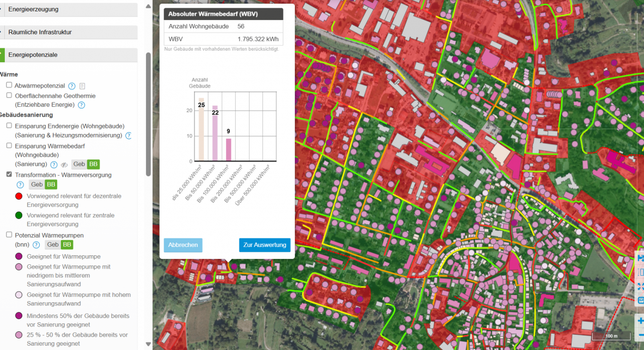Select Geb mode for Transformation - Wärmeversorgung
Viewport: 644px width, 350px height.
pyautogui.click(x=37, y=185)
